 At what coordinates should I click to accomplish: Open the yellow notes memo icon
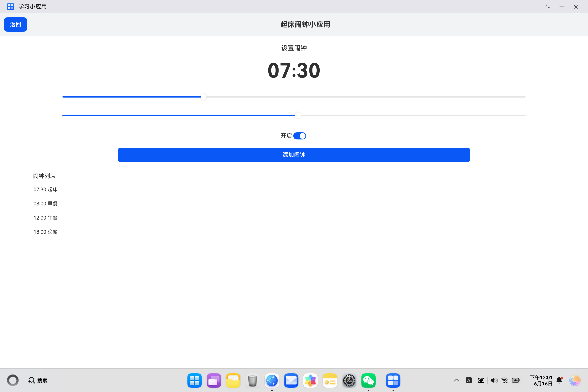330,380
